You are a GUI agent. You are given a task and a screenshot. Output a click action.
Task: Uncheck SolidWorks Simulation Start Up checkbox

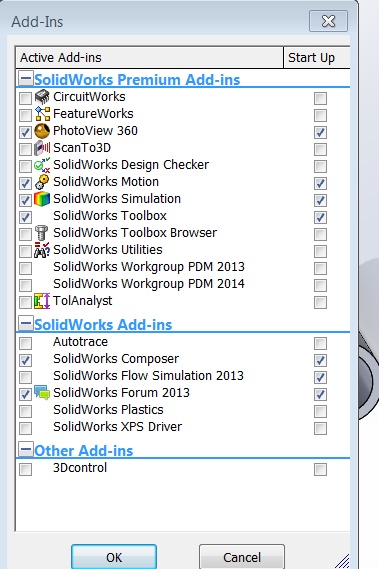(x=320, y=200)
